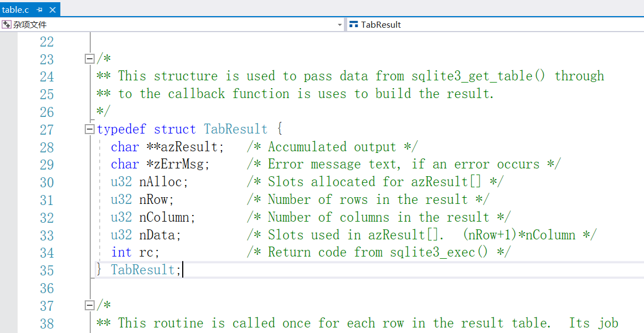Close the table.c tab
This screenshot has height=333, width=644.
(x=52, y=9)
